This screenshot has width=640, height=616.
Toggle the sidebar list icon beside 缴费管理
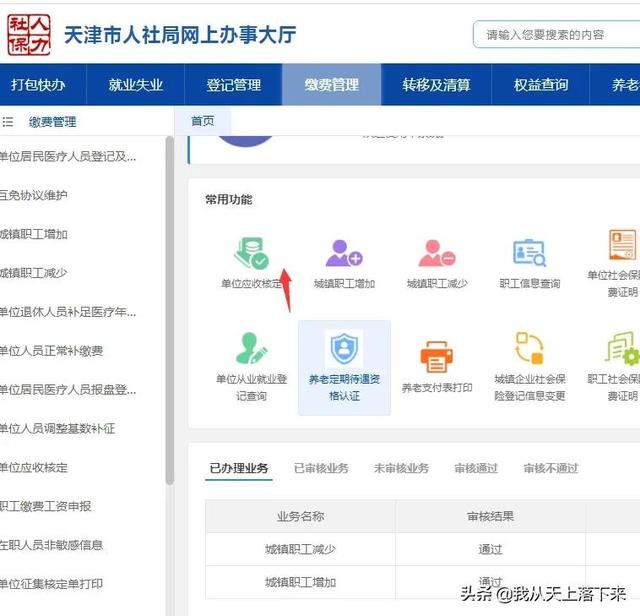pyautogui.click(x=8, y=122)
